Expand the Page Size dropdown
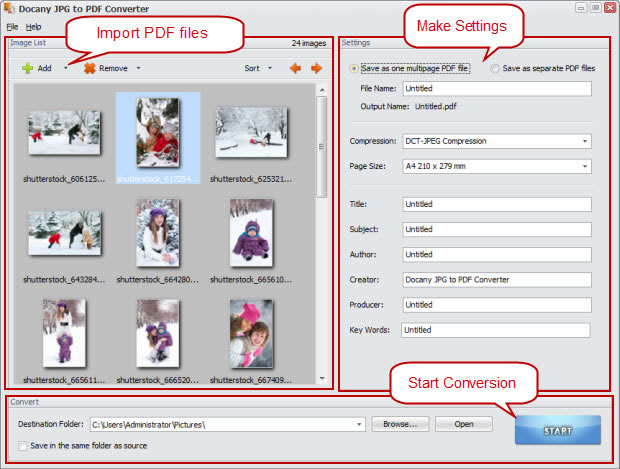This screenshot has width=620, height=469. pos(496,166)
